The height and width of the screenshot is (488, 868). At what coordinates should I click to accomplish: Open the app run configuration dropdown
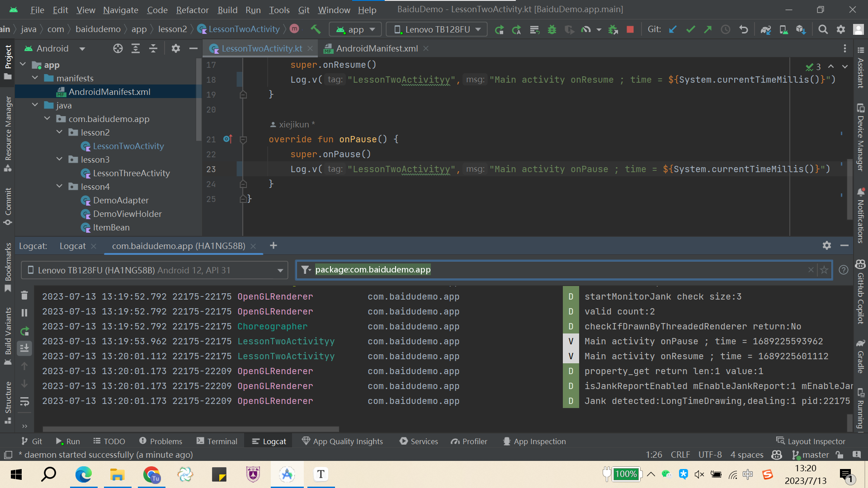[x=355, y=29]
